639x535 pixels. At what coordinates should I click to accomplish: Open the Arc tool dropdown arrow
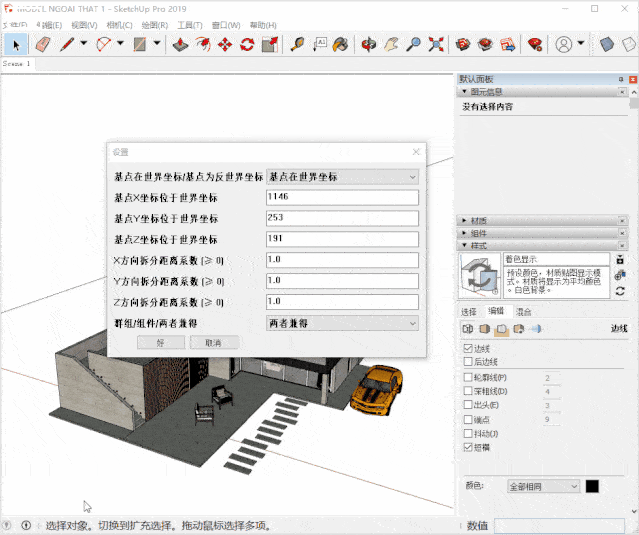[120, 43]
